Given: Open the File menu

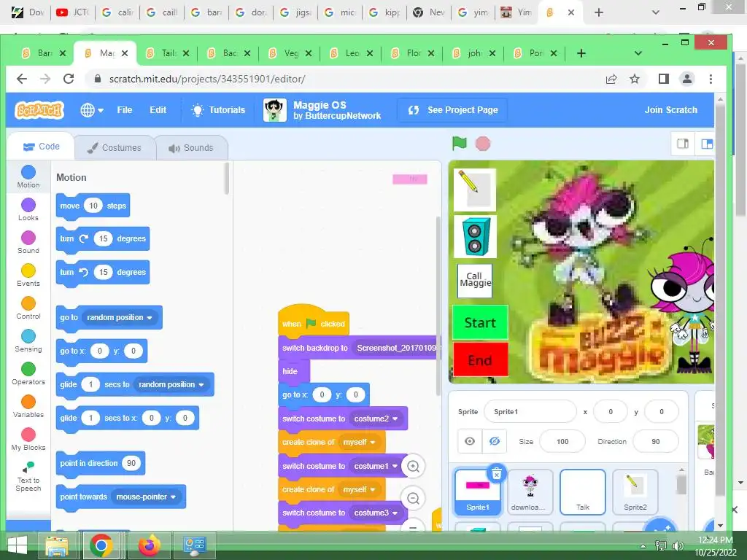Looking at the screenshot, I should point(124,110).
